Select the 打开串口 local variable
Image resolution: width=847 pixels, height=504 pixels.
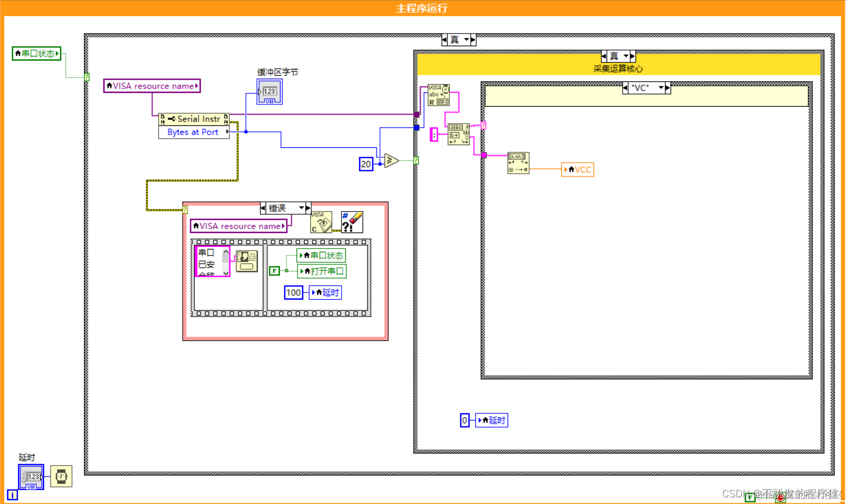(x=322, y=271)
